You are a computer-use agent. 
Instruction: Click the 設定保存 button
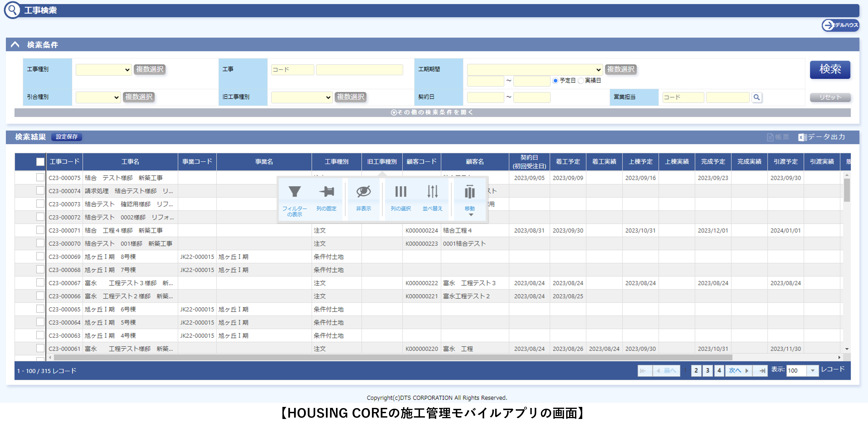(66, 137)
